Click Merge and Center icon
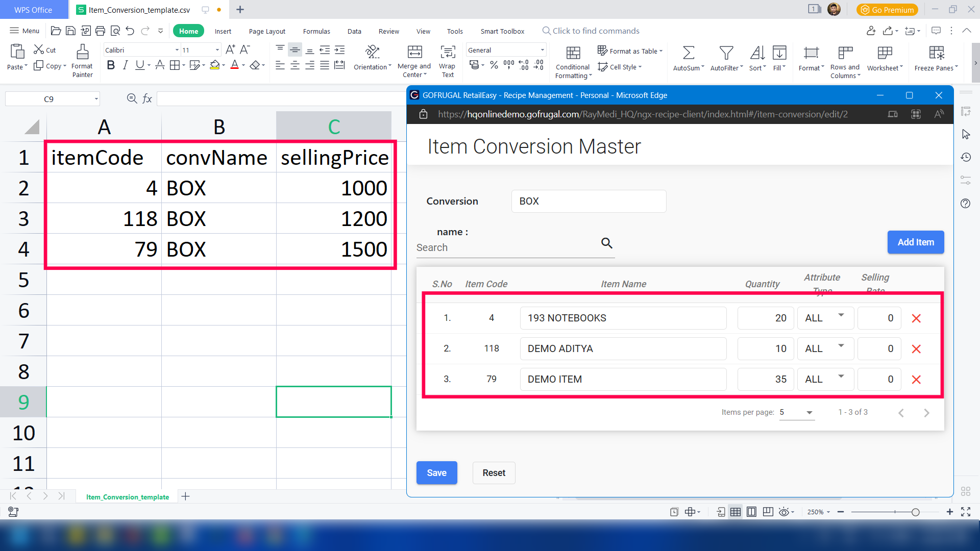 pos(414,52)
